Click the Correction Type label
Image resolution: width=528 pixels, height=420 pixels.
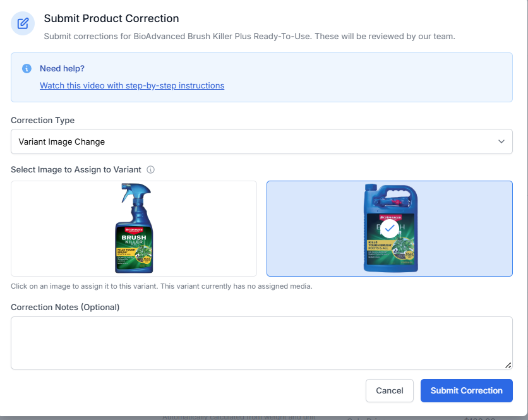pos(42,120)
